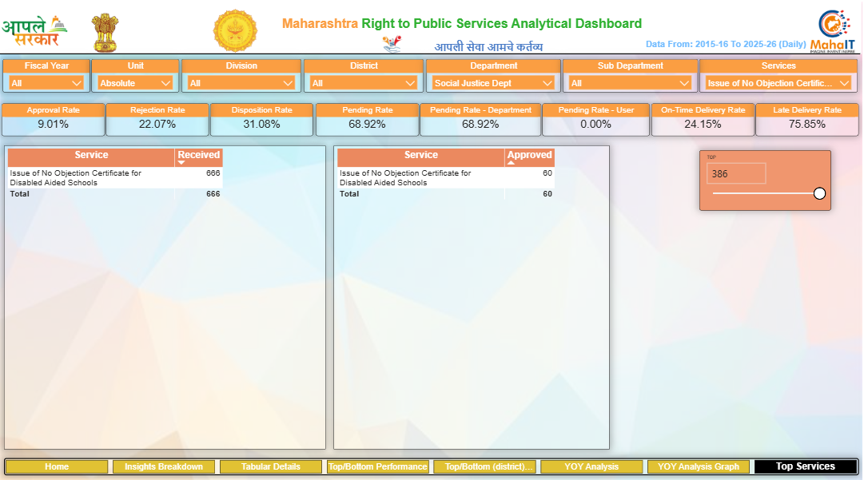Viewport: 868px width, 480px height.
Task: Open the Tabular Details page
Action: 271,466
